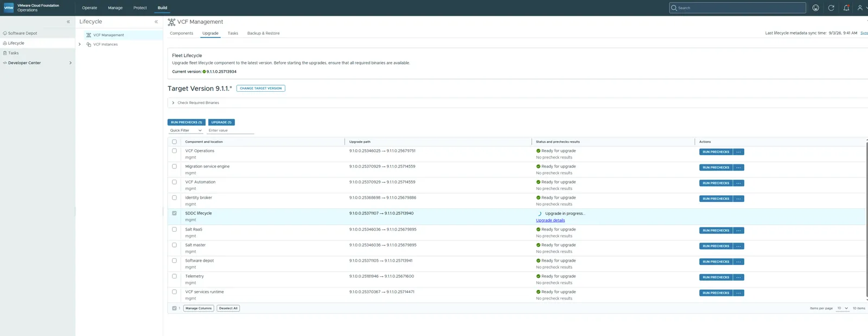The height and width of the screenshot is (336, 868).
Task: Check the VCF Automation row checkbox
Action: tap(174, 182)
